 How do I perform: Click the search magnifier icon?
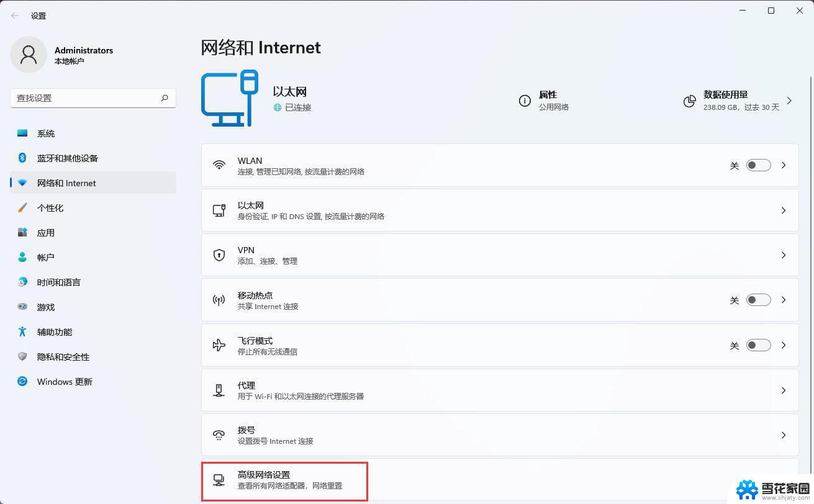[165, 98]
